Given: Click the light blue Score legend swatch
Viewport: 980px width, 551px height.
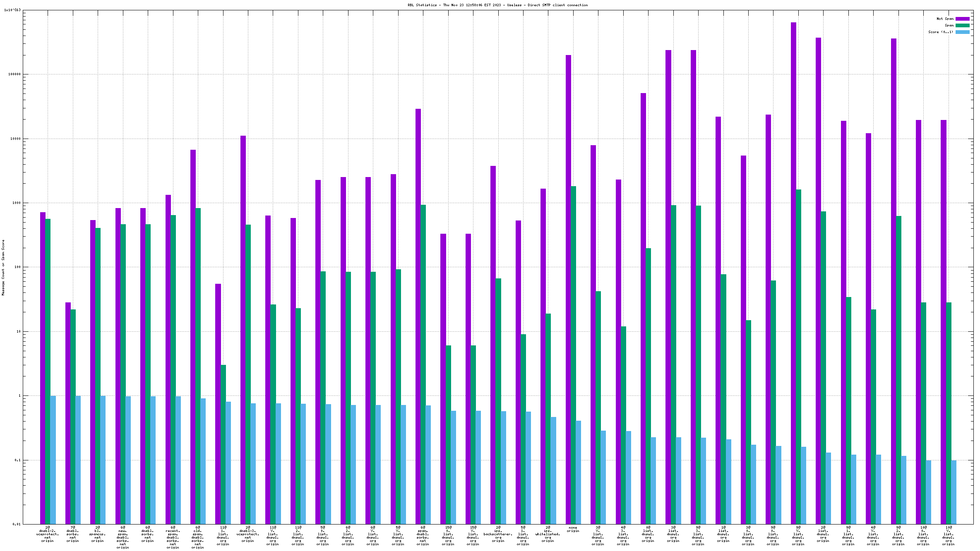Looking at the screenshot, I should coord(962,32).
